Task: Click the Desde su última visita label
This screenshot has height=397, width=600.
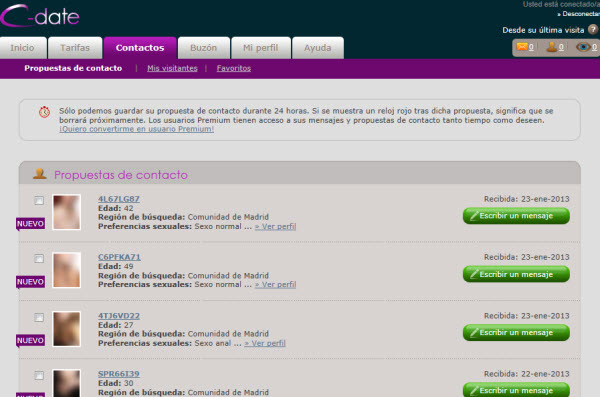Action: (x=543, y=30)
